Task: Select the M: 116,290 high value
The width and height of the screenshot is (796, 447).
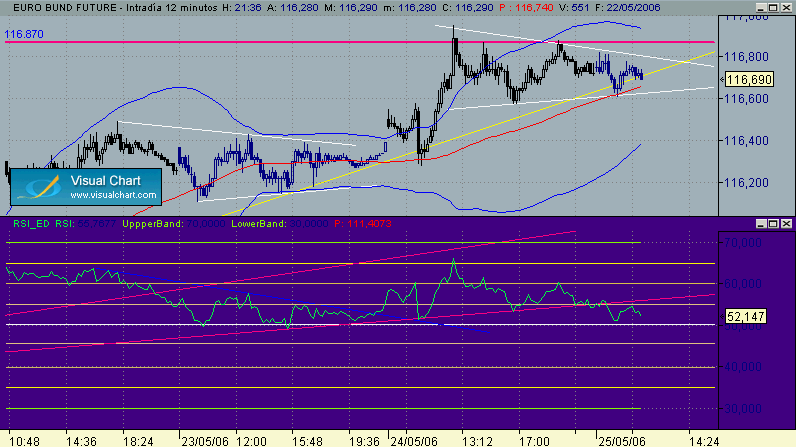Action: (349, 8)
